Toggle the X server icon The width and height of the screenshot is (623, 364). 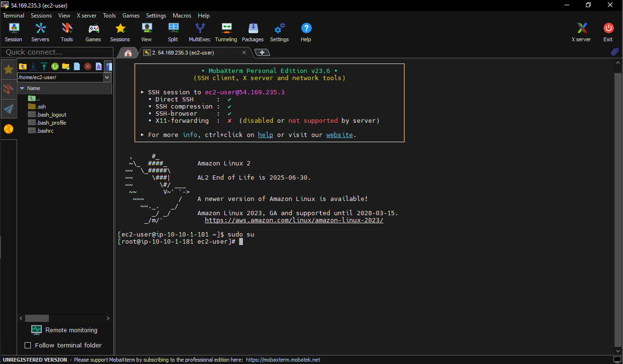581,32
